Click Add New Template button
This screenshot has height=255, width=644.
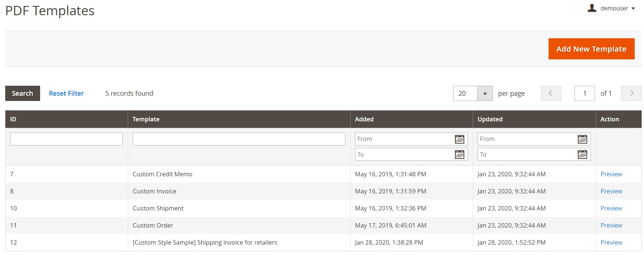[x=591, y=49]
